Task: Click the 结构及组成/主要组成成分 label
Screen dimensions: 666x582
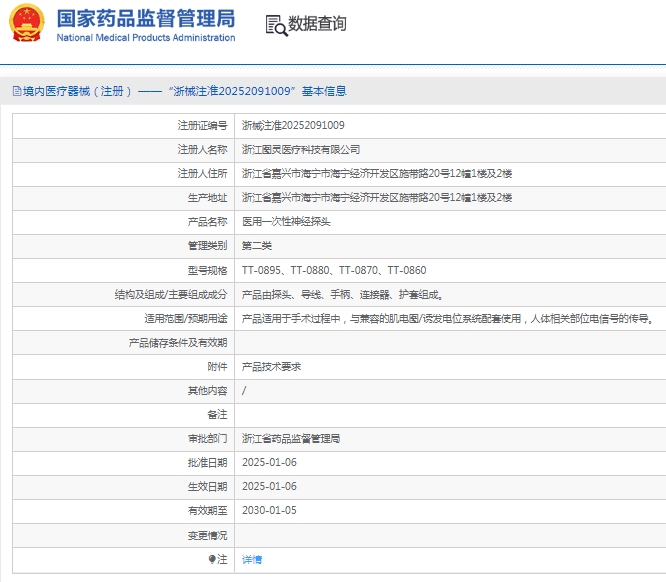Action: 171,294
